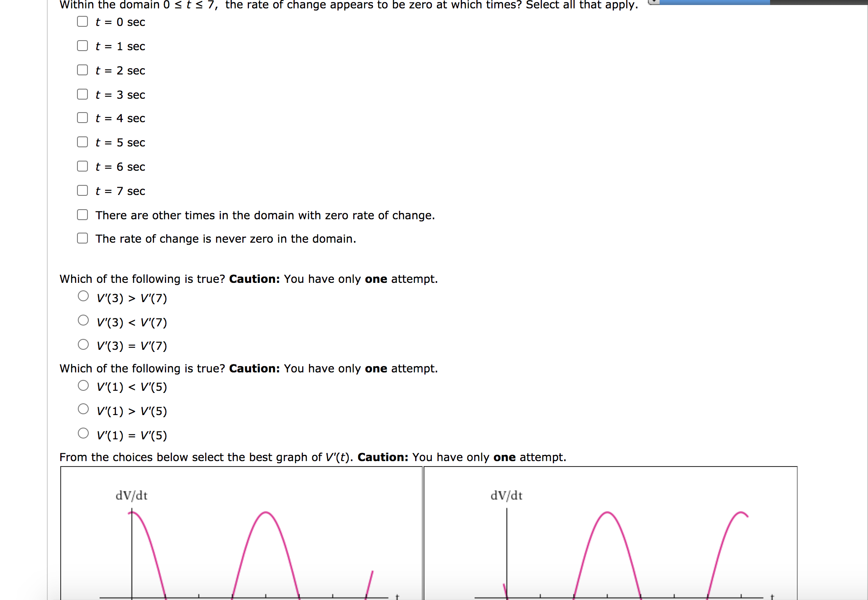Select the V'(3) > V'(7) answer
This screenshot has height=600, width=868.
coord(83,296)
